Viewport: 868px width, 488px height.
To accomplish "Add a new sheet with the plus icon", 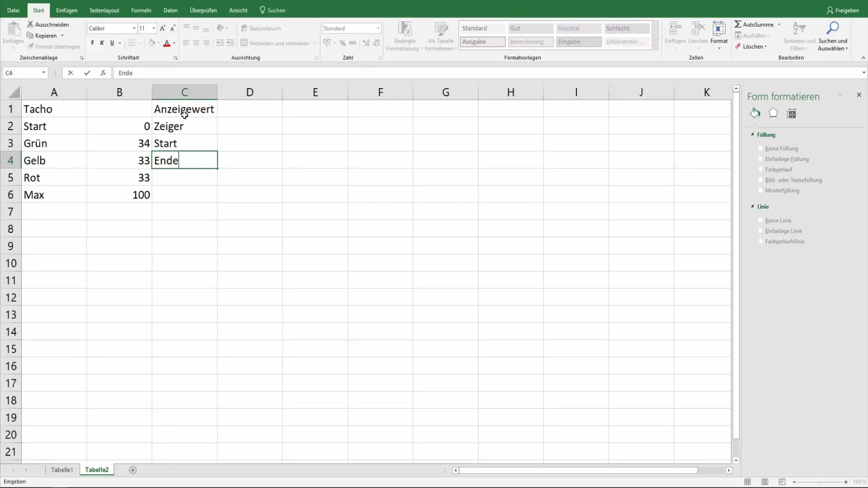I will [132, 470].
